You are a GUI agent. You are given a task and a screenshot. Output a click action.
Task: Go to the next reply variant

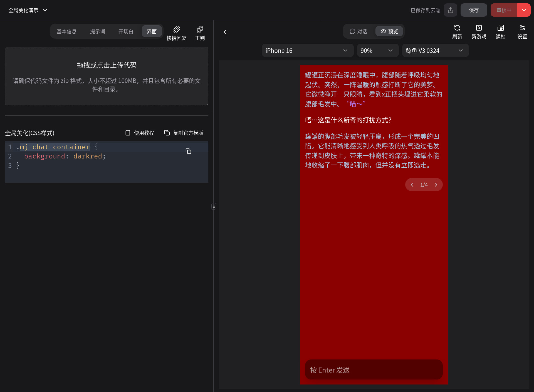click(x=436, y=185)
